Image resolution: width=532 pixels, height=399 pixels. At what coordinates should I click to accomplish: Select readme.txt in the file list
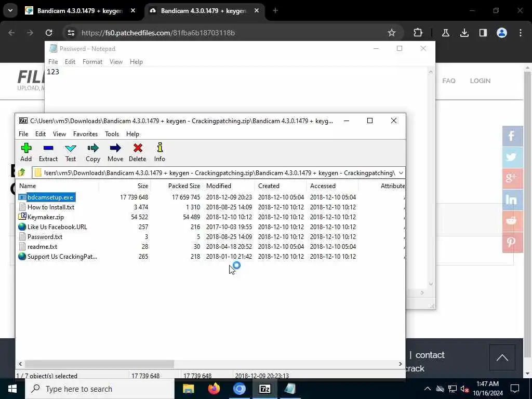coord(42,246)
